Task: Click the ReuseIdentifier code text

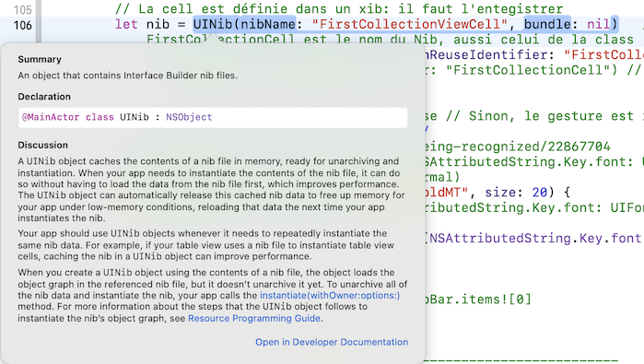Action: click(488, 54)
